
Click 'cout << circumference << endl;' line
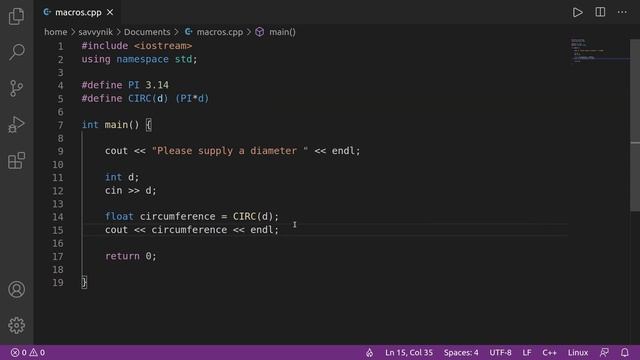tap(192, 230)
